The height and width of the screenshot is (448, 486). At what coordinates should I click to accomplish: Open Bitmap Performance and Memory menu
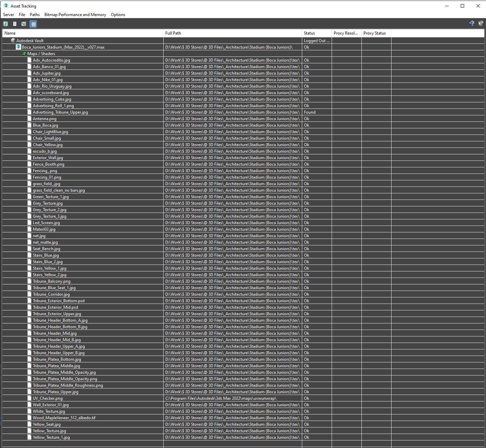(75, 15)
